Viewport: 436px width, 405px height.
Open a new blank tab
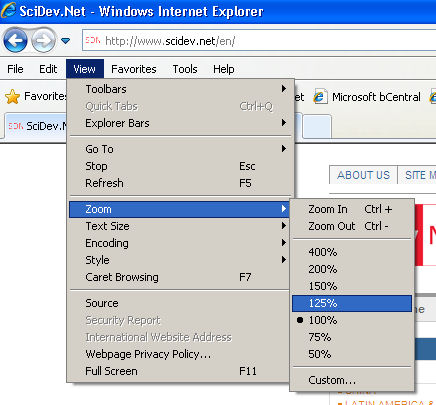tap(317, 126)
